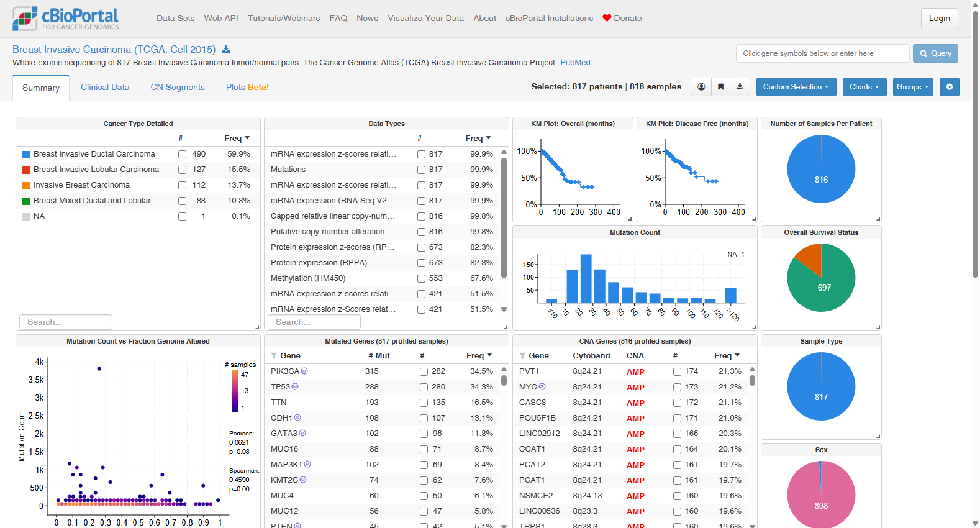Click the cBioPortal logo
The height and width of the screenshot is (528, 980).
(x=66, y=19)
